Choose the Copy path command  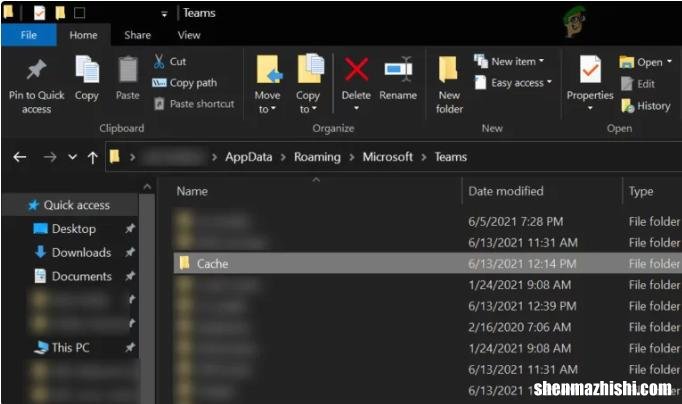[x=184, y=83]
